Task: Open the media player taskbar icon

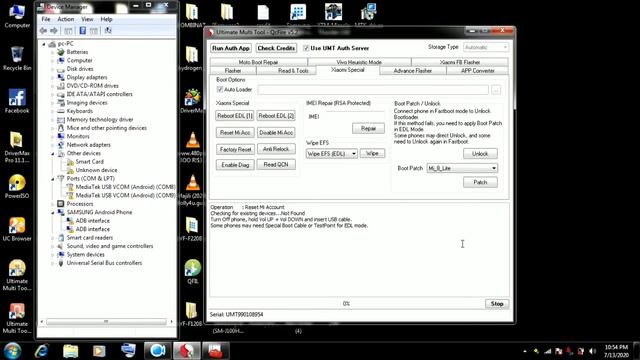Action: (x=99, y=351)
